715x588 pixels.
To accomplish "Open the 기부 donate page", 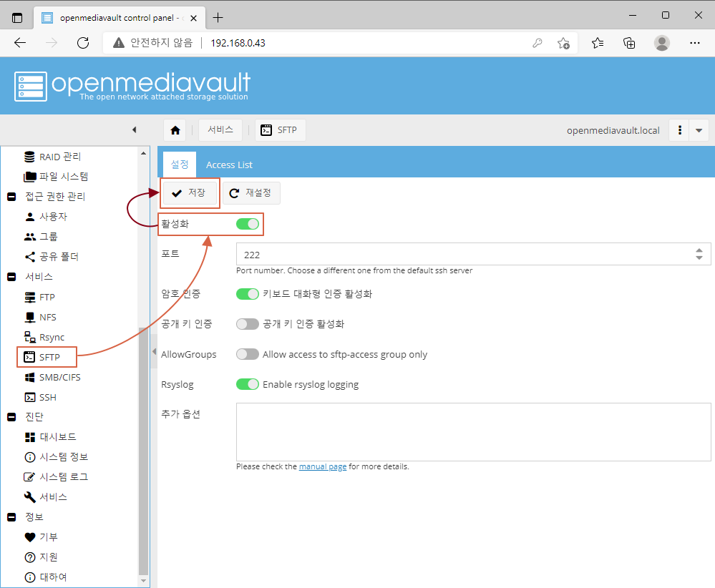I will (x=41, y=537).
